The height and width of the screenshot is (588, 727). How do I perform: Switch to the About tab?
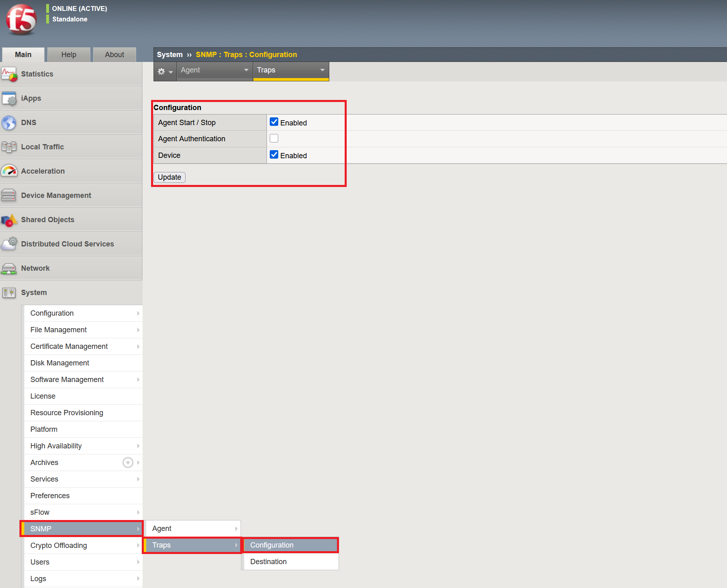tap(115, 55)
